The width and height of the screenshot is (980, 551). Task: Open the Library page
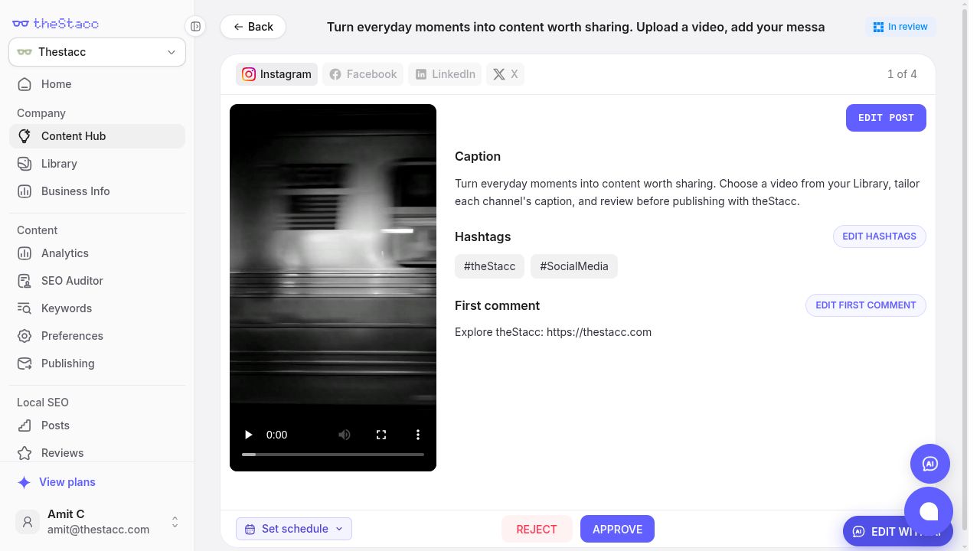pyautogui.click(x=97, y=164)
